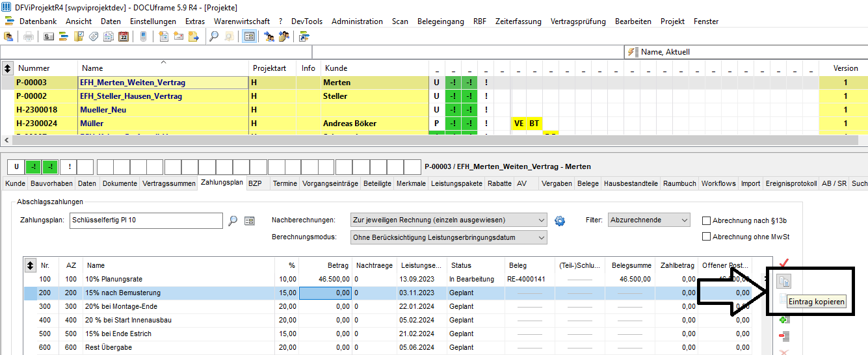
Task: Click the magnifier search toolbar icon
Action: (214, 36)
